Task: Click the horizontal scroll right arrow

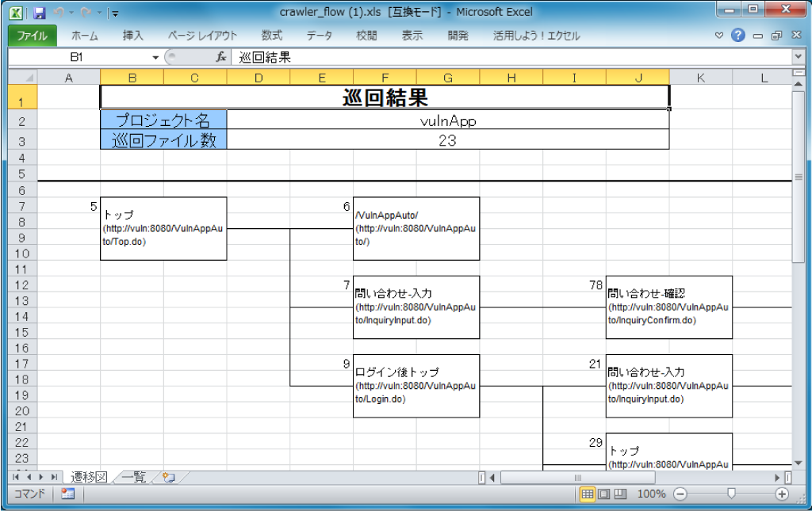Action: [x=777, y=478]
